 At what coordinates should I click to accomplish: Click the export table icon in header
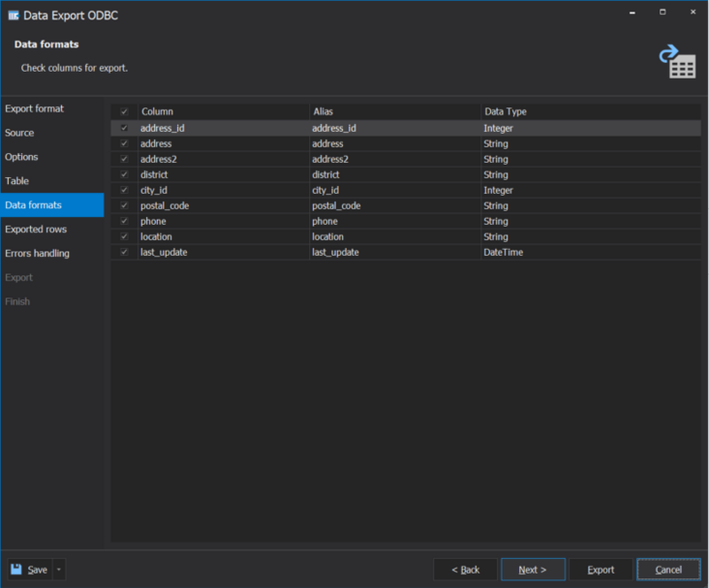(x=678, y=61)
